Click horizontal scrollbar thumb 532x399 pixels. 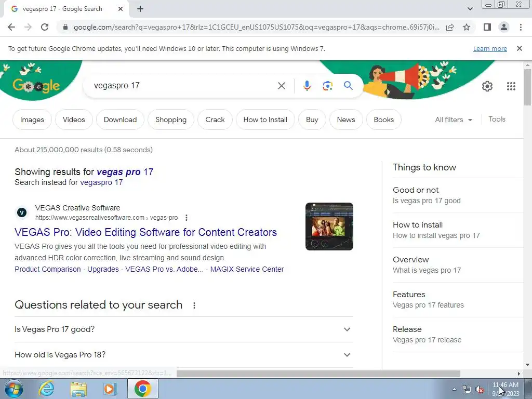tap(318, 374)
